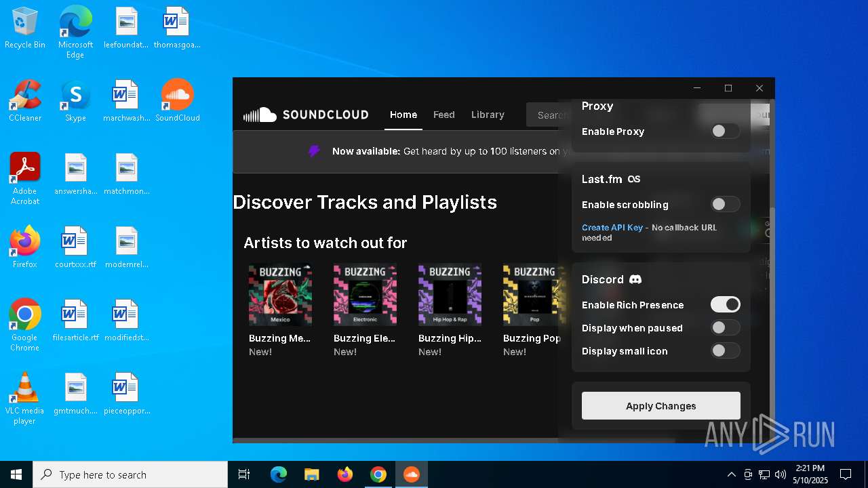Viewport: 868px width, 488px height.
Task: Toggle the Enable Proxy switch
Action: (x=725, y=131)
